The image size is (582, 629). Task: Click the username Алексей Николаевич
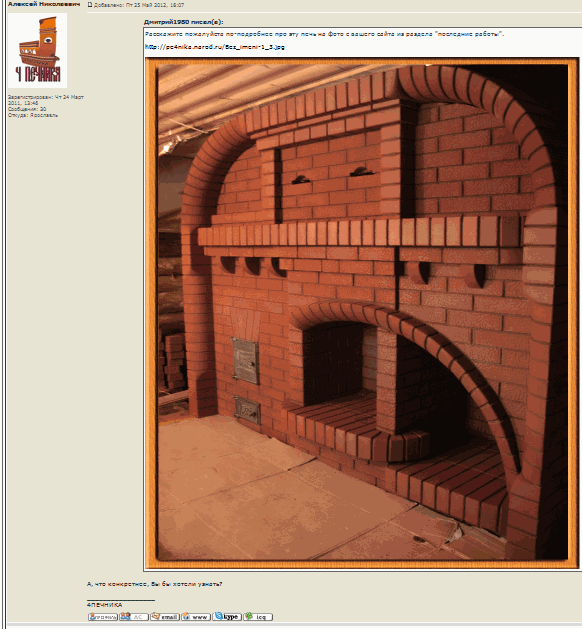click(44, 4)
